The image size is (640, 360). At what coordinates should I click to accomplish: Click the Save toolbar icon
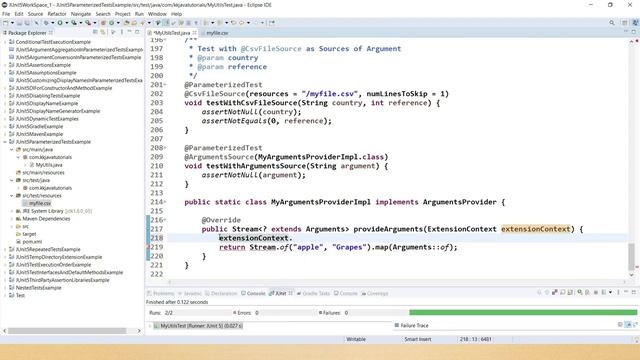(19, 23)
